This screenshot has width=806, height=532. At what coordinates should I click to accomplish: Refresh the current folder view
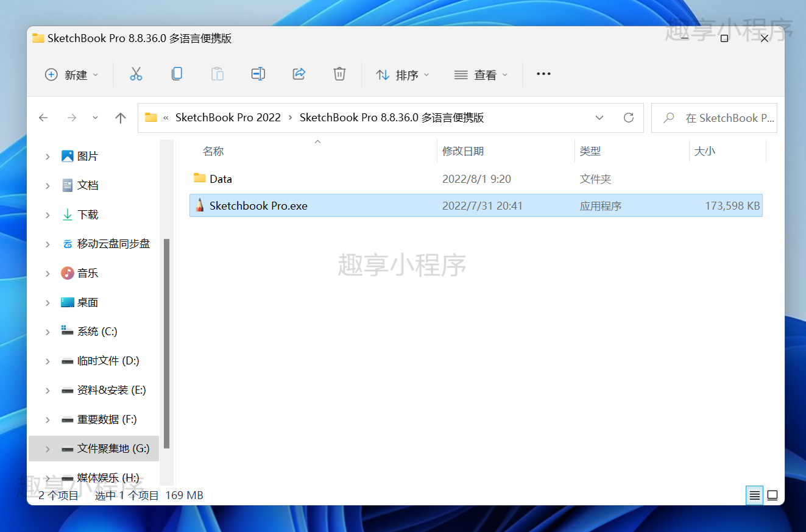[x=629, y=118]
